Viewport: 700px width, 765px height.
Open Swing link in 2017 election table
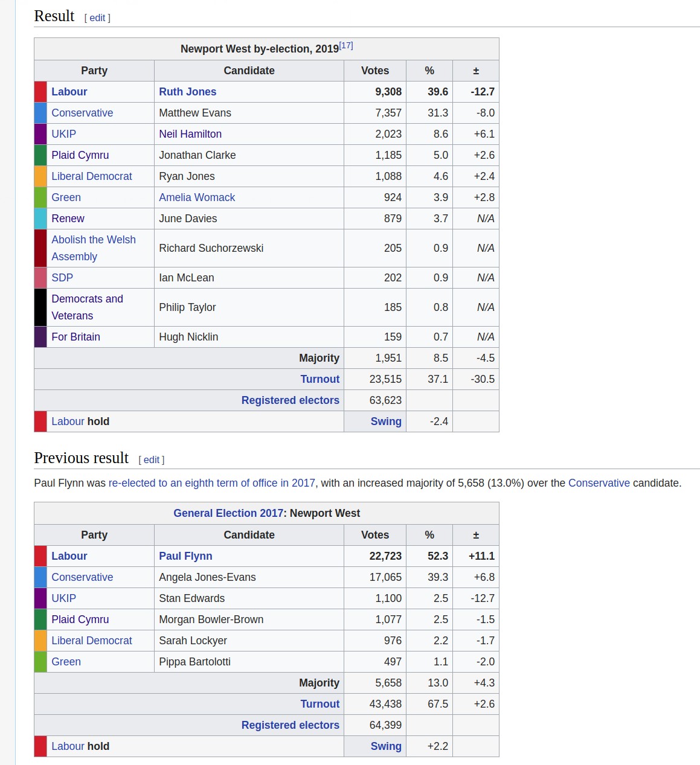pos(386,746)
